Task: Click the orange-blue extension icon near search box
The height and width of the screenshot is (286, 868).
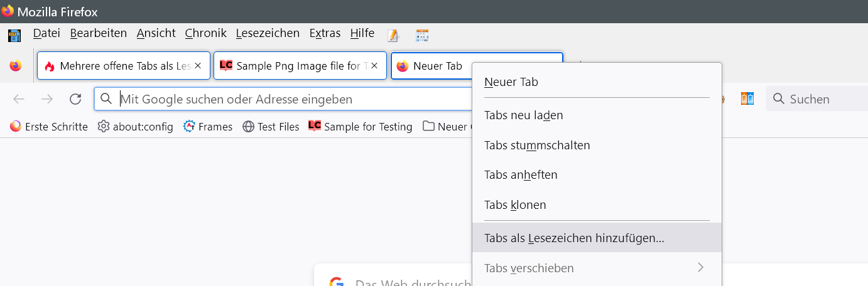Action: [747, 99]
